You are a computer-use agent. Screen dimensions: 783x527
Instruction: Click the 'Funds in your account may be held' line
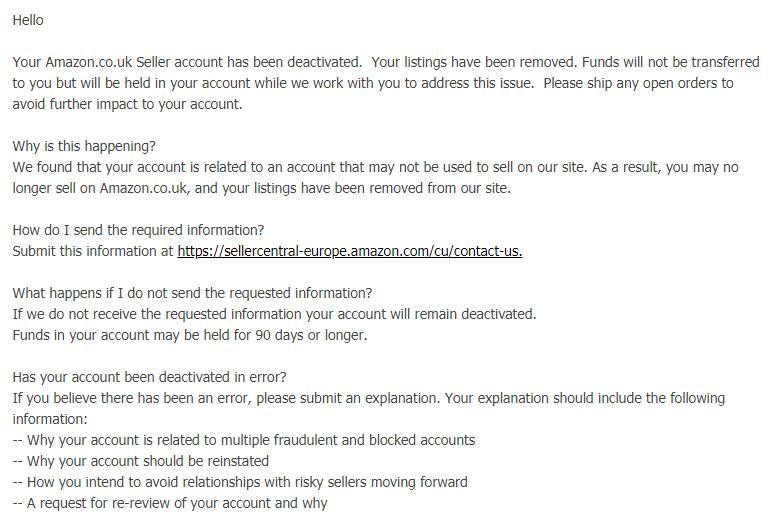(190, 335)
